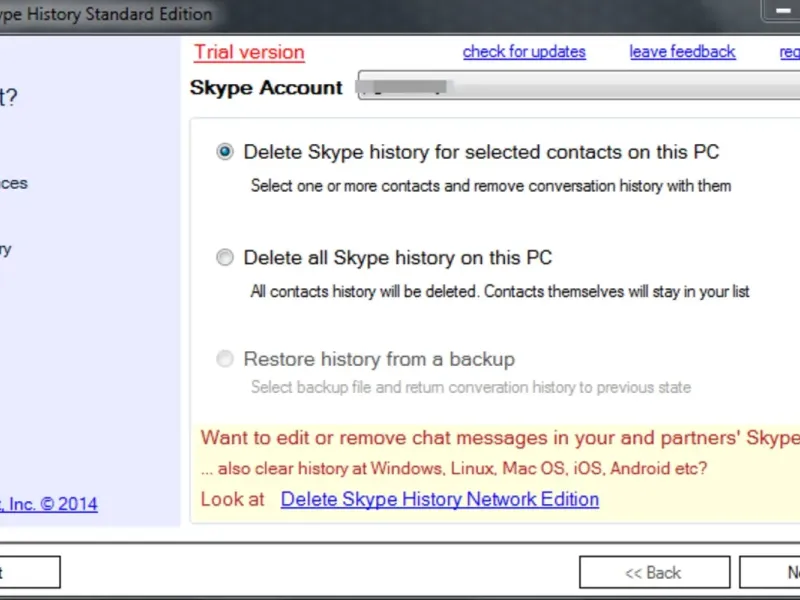Click the cut-off link right of leave feedback
This screenshot has height=600, width=800.
click(789, 52)
